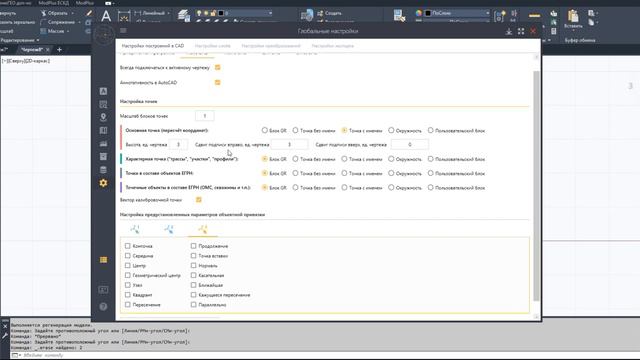The height and width of the screenshot is (360, 640).
Task: Expand the 'Редактирование' panel
Action: [x=20, y=40]
